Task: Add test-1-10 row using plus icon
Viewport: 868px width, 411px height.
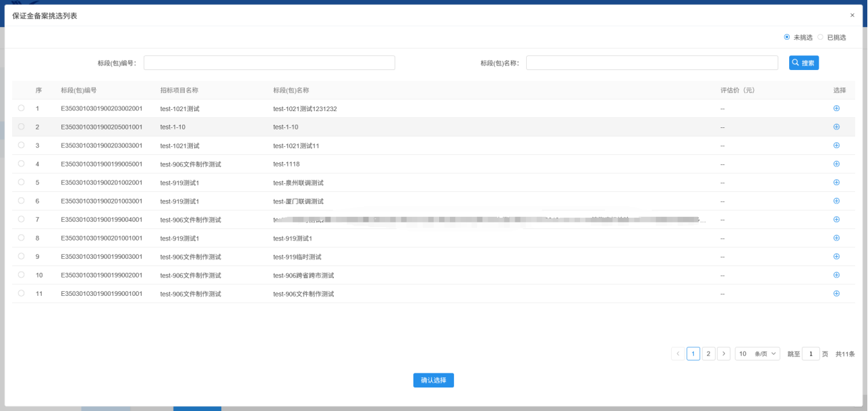Action: (836, 127)
